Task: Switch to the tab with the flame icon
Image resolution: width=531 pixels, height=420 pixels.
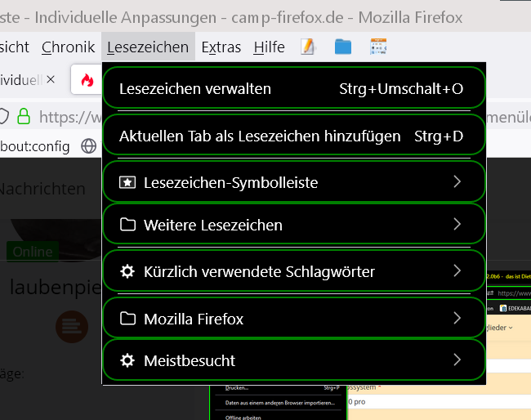Action: [x=87, y=80]
